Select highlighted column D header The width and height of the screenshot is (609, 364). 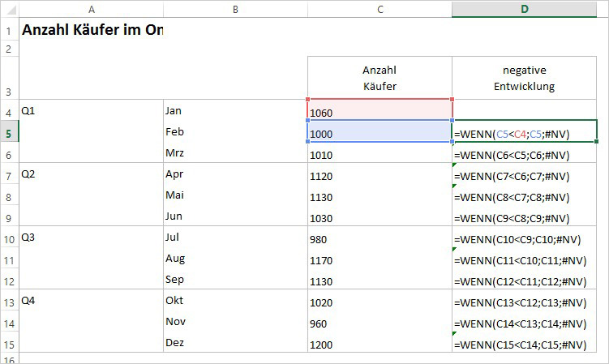coord(525,9)
